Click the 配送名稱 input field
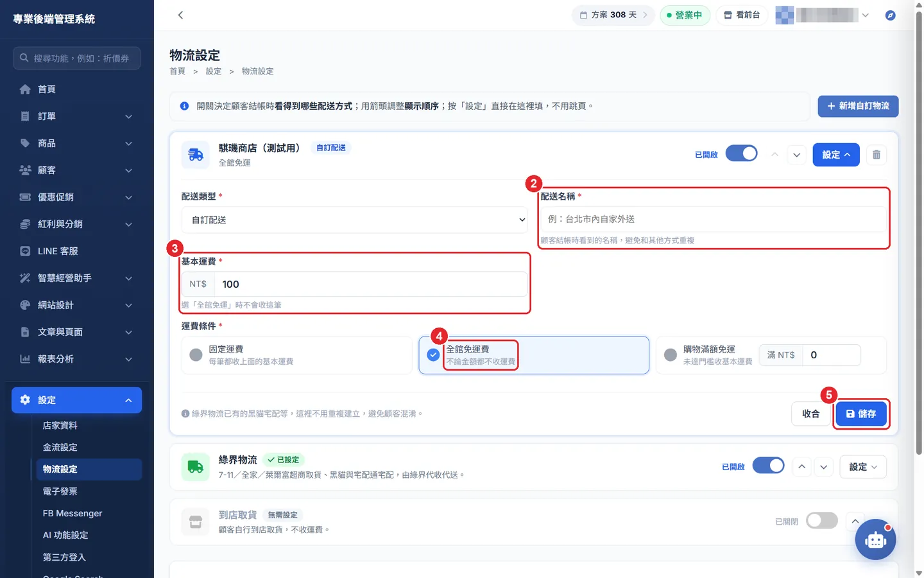 pos(714,219)
